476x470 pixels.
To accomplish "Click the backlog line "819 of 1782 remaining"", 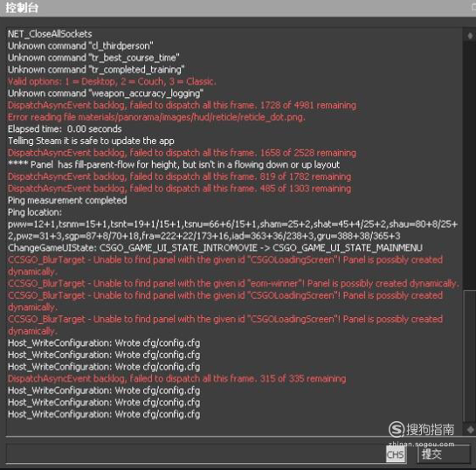I will point(179,176).
